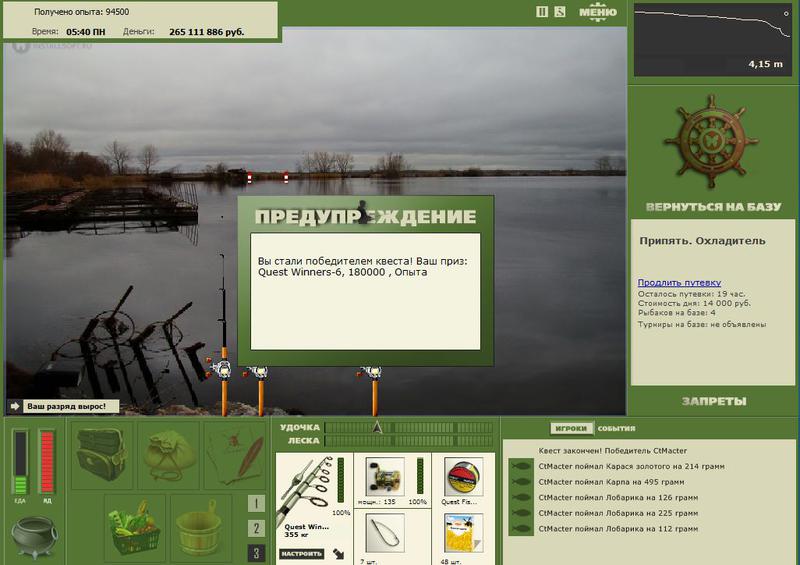
Task: Click the Продлить путевку link
Action: [x=679, y=282]
